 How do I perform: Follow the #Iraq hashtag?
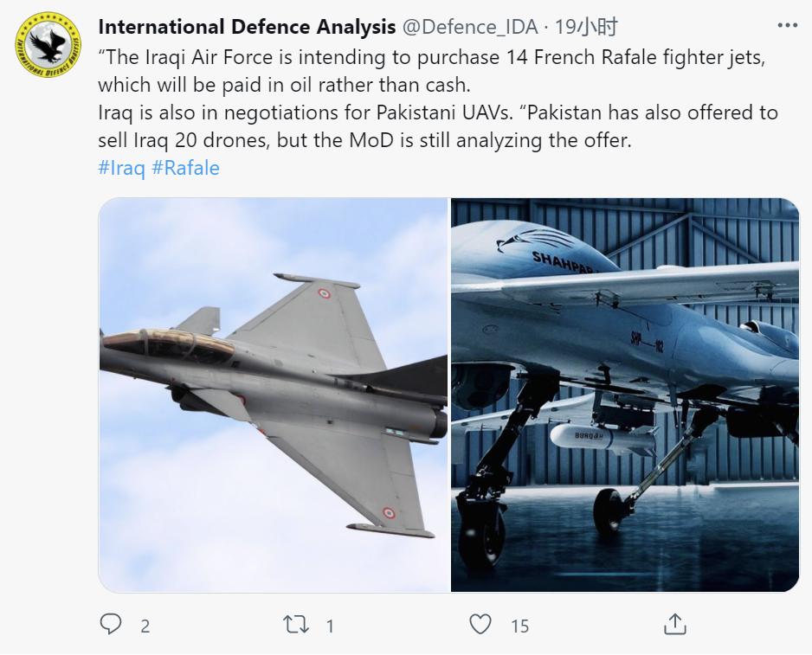[x=122, y=168]
